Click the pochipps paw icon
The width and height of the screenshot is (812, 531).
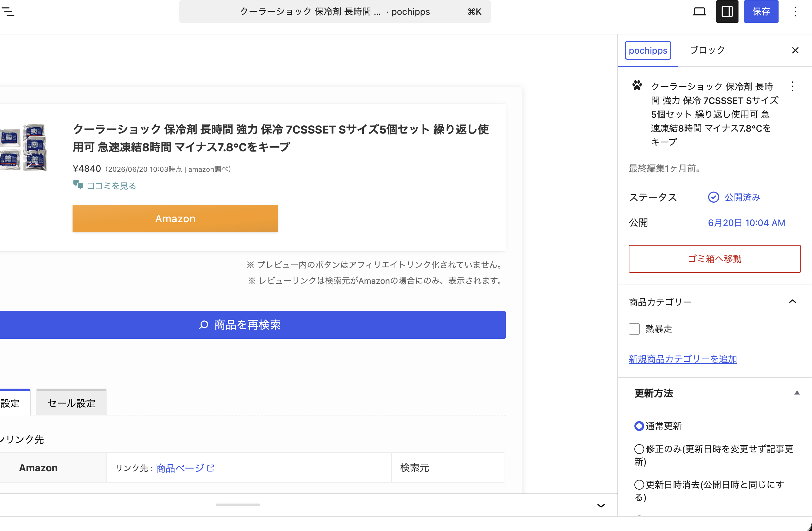(637, 85)
